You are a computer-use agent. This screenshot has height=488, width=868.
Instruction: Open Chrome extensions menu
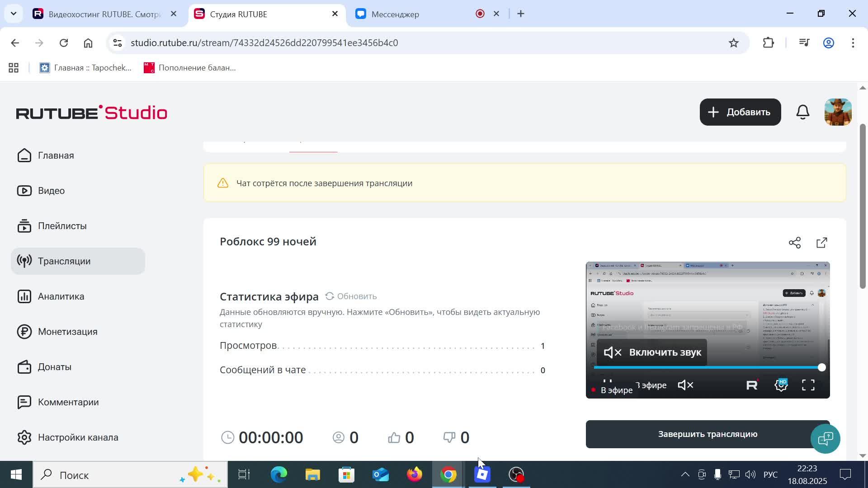[768, 42]
